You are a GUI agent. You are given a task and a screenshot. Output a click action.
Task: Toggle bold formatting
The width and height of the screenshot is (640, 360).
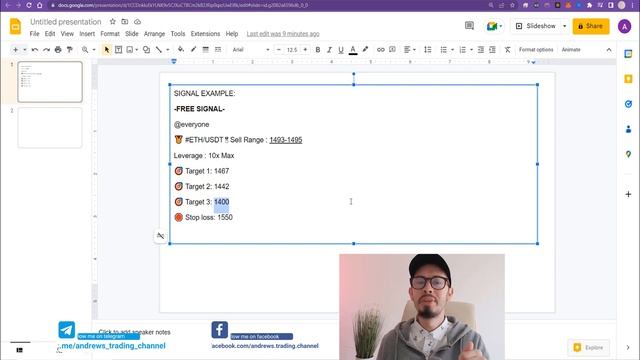coord(318,50)
